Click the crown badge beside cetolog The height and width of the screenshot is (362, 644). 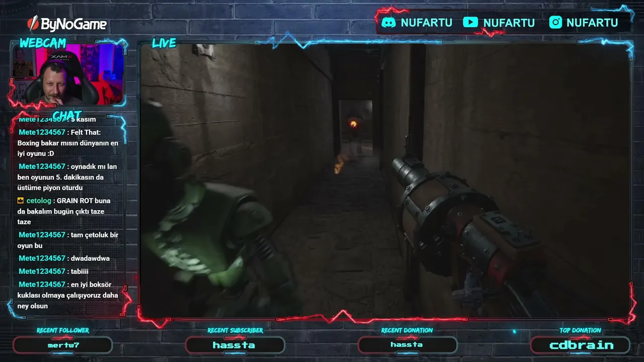[20, 201]
